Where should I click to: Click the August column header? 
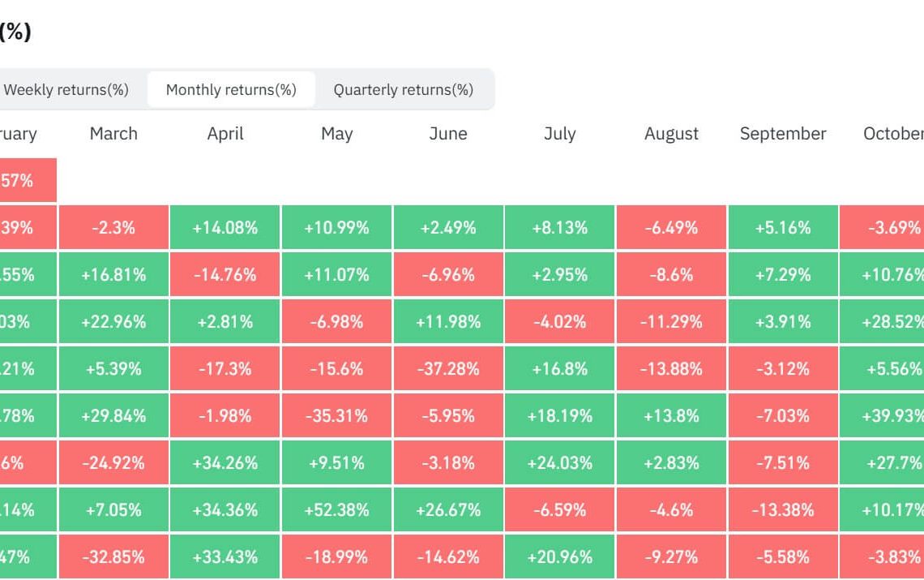(671, 134)
